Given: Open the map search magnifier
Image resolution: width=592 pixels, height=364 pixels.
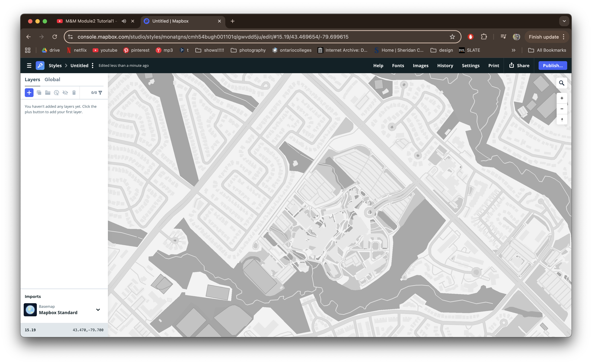Looking at the screenshot, I should click(x=562, y=83).
